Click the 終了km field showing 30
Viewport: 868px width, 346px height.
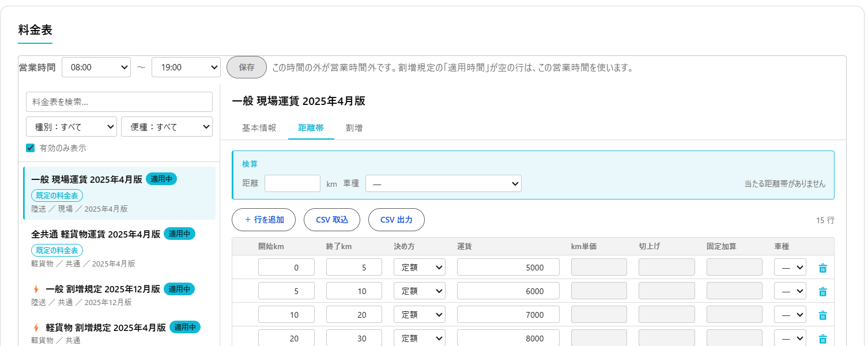point(354,338)
